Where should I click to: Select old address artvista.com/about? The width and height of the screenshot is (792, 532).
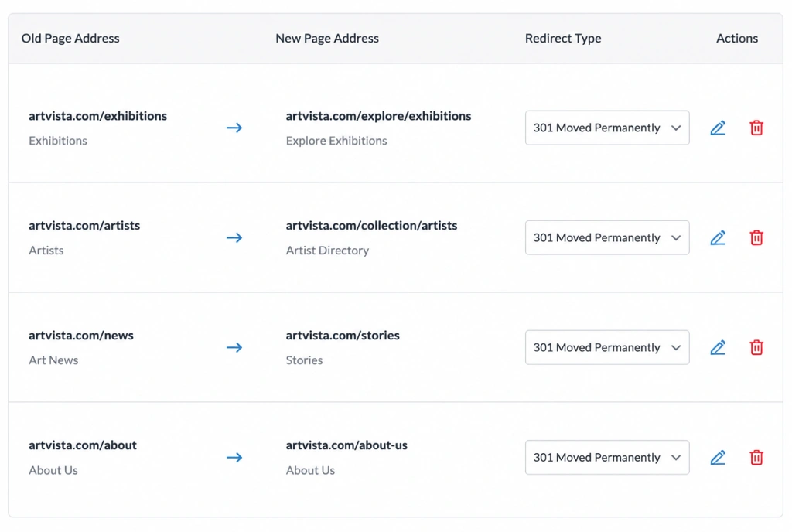82,445
